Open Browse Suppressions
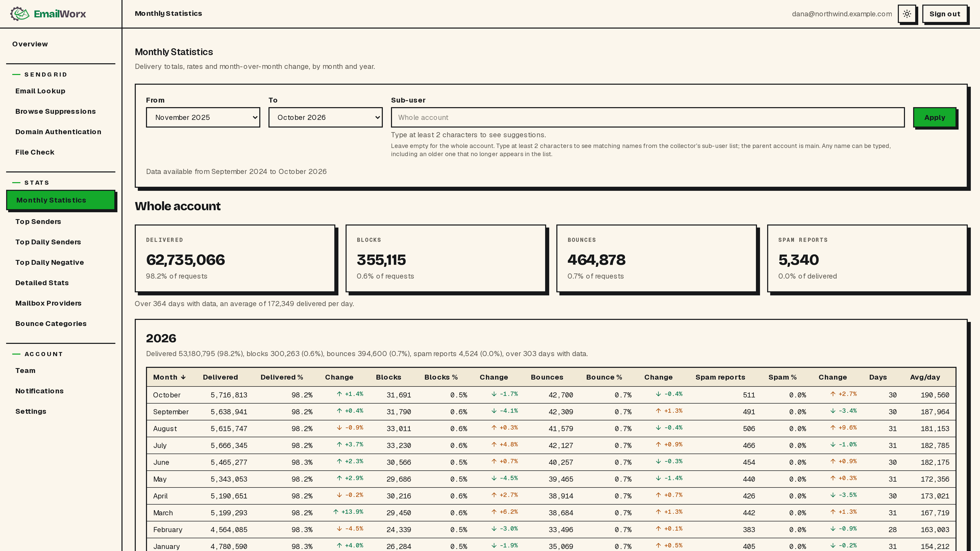The image size is (980, 551). (x=56, y=111)
